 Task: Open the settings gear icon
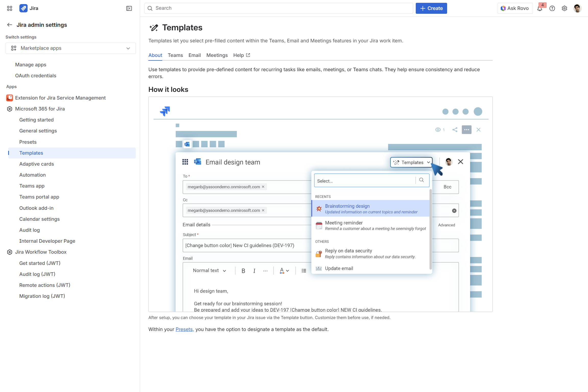tap(565, 8)
